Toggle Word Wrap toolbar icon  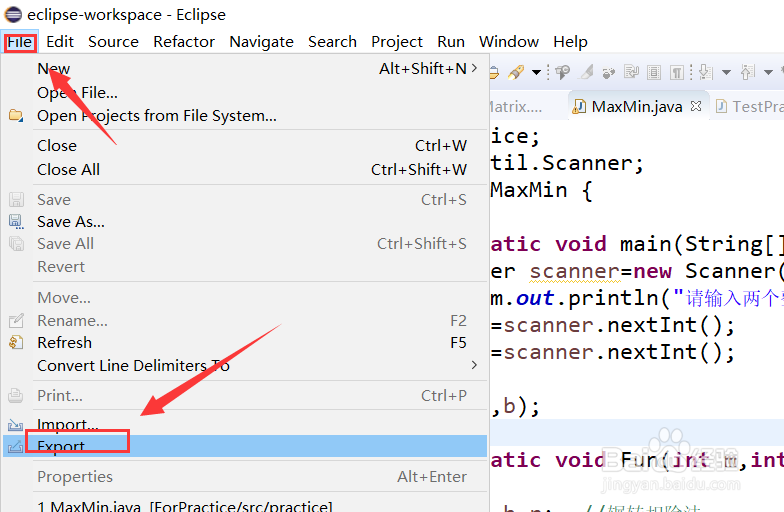pos(632,72)
